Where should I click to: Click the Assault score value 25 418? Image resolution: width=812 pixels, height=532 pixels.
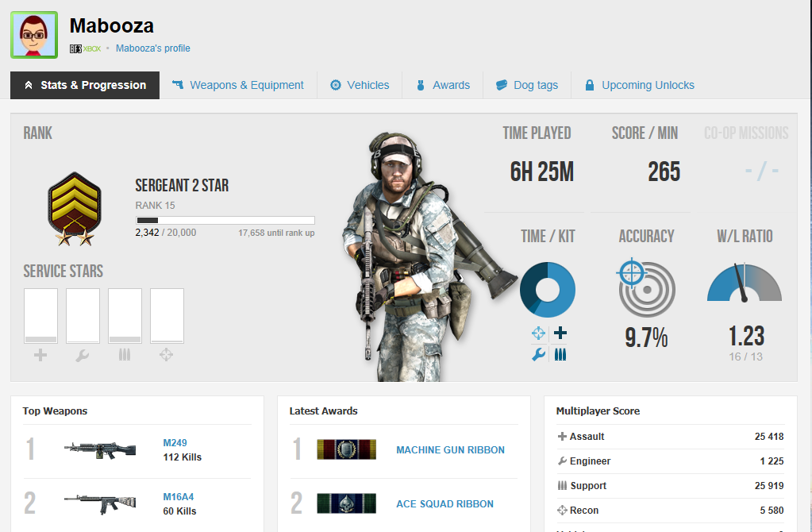click(x=769, y=437)
